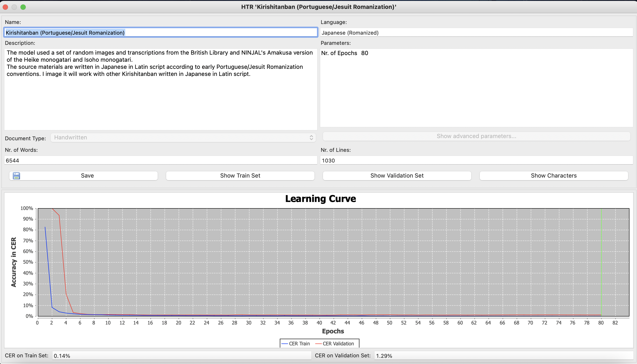This screenshot has width=637, height=364.
Task: Click the CER on Train Set field
Action: coord(181,356)
